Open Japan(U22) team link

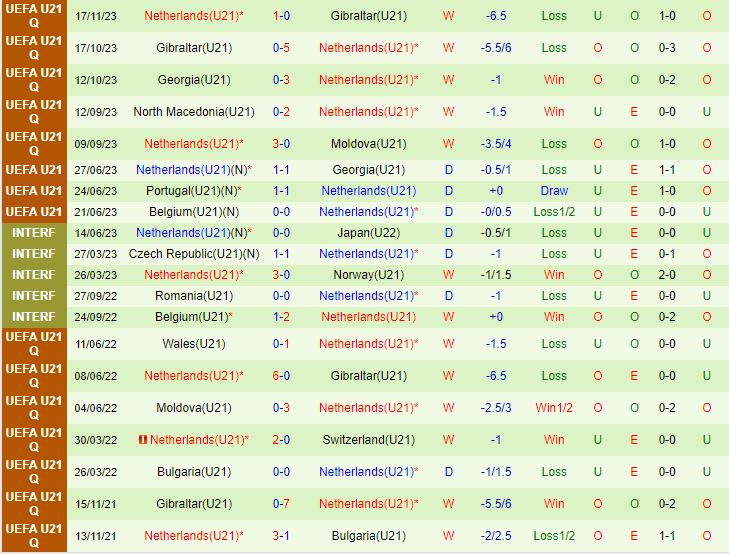369,233
